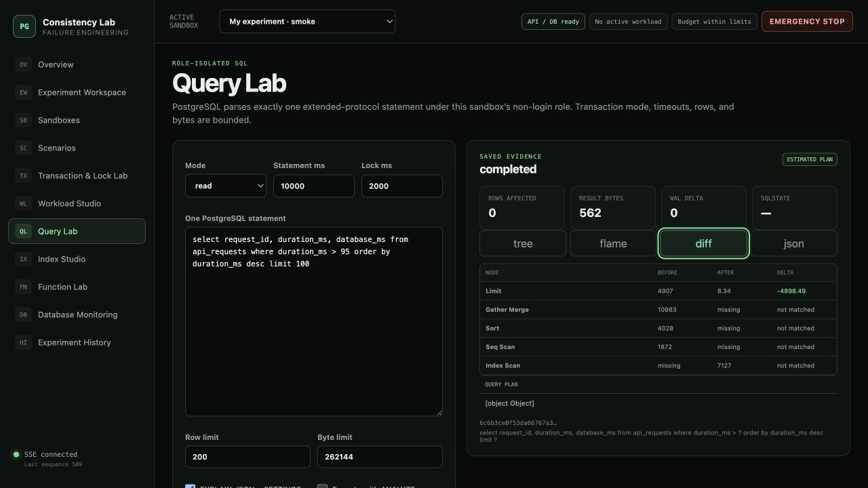Click the Limit node row name
The image size is (868, 488).
494,291
